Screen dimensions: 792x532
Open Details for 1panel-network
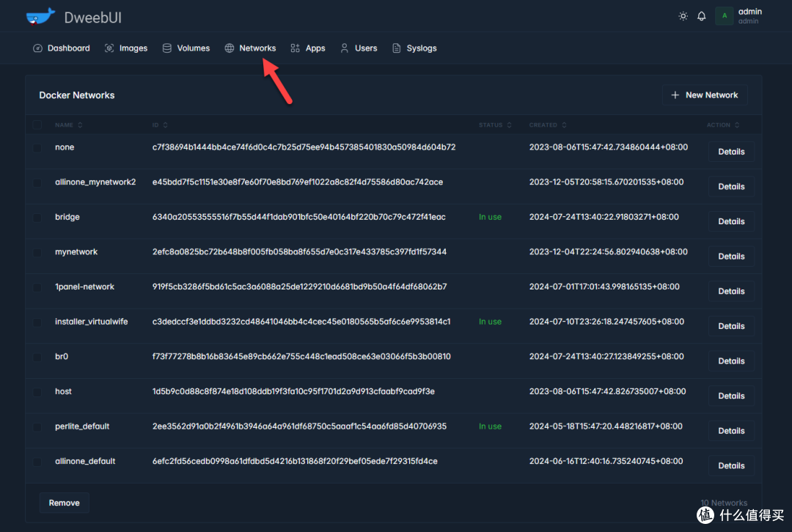tap(730, 291)
